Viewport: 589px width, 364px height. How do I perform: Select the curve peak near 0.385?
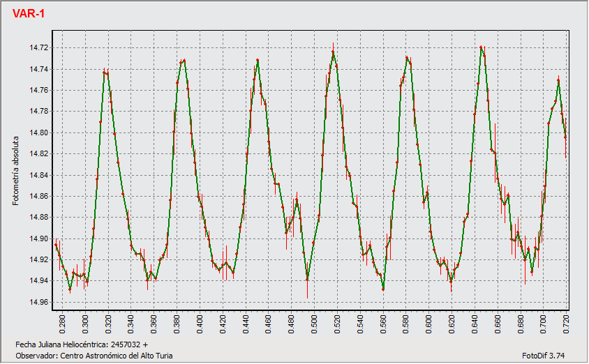click(184, 60)
